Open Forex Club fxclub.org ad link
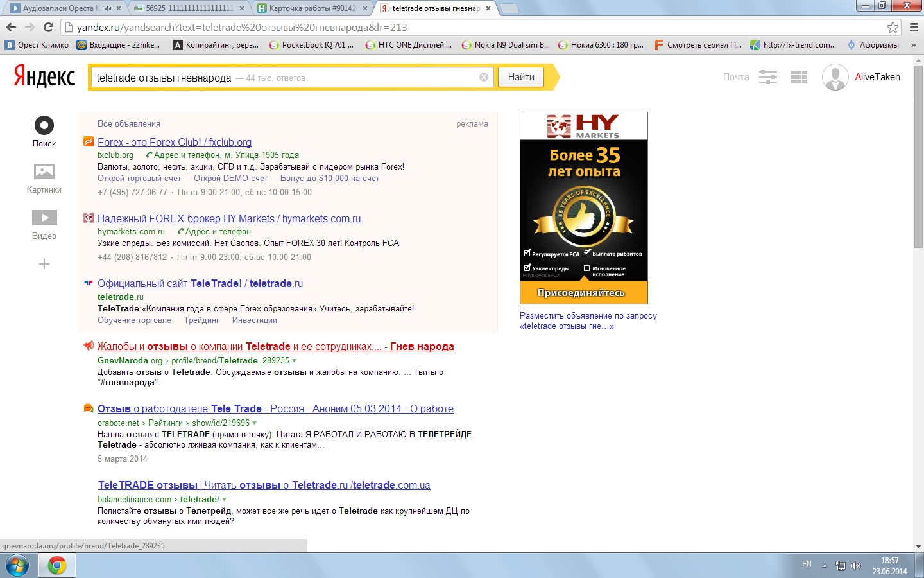Screen dimensions: 924x578 [175, 143]
